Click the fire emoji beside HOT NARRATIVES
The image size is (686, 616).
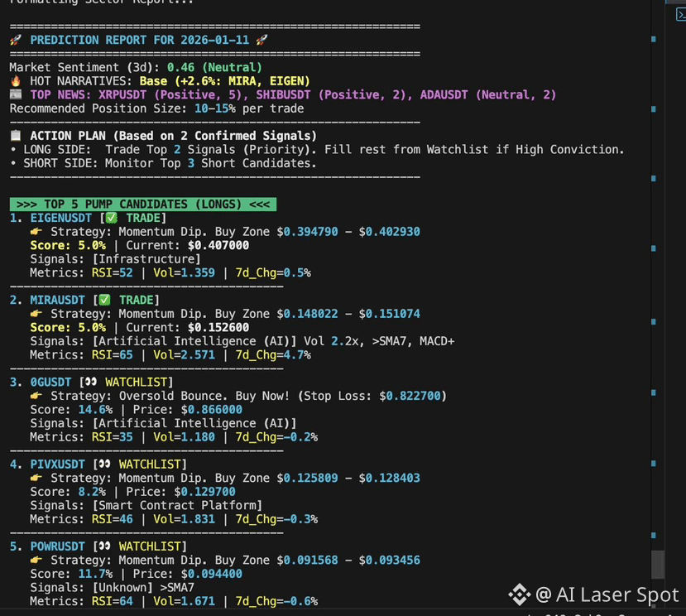16,81
